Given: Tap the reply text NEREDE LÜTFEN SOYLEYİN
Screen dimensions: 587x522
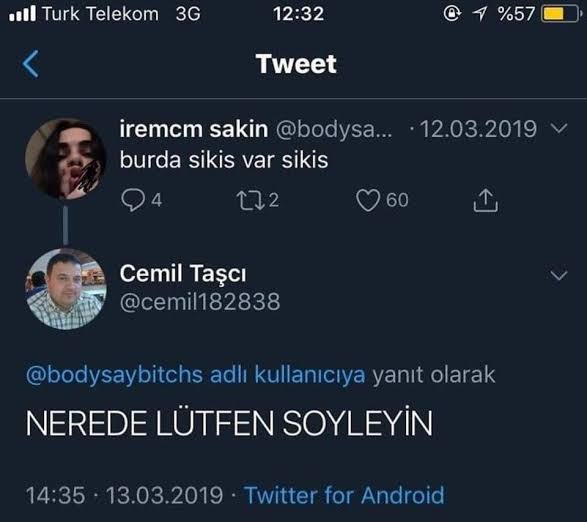Looking at the screenshot, I should click(229, 422).
